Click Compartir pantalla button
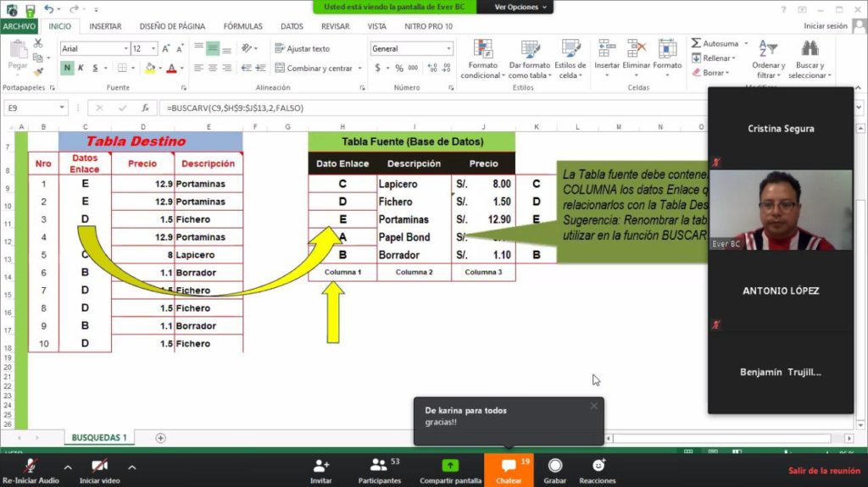Screen dimensions: 868x487 [x=450, y=471]
